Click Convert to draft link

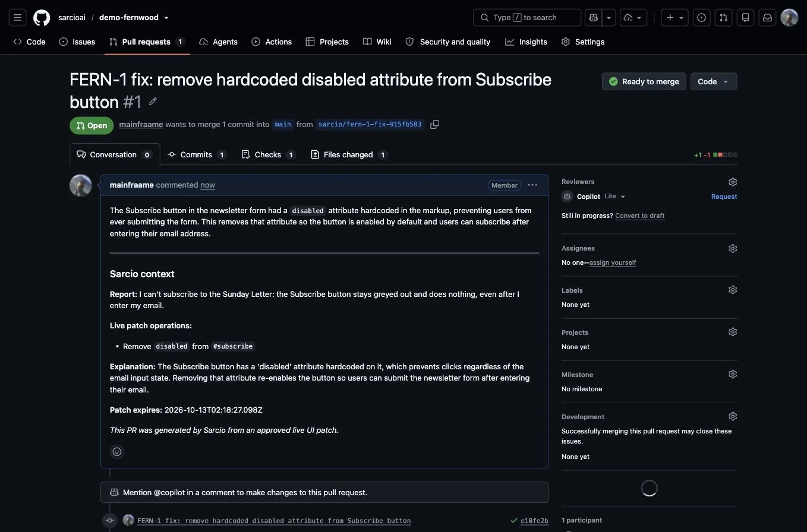click(639, 216)
